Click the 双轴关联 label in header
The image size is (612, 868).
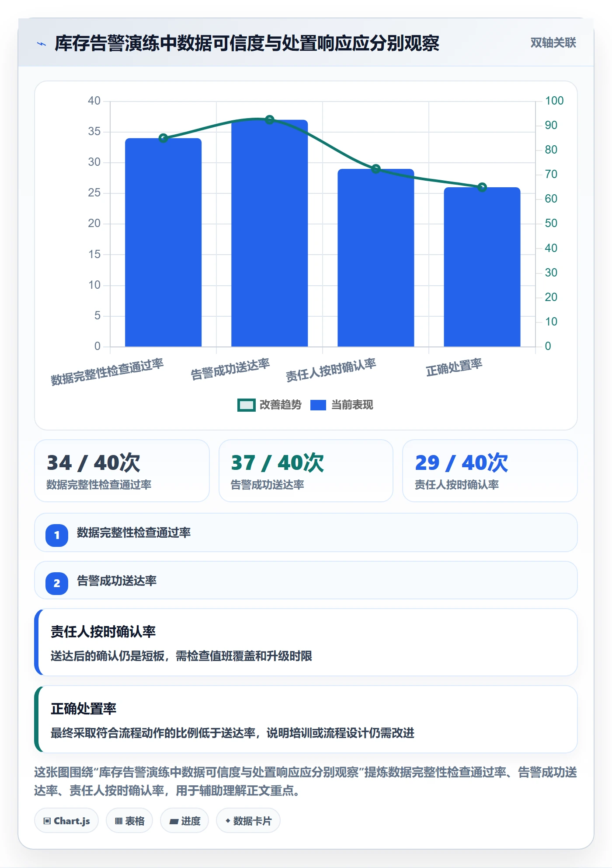tap(553, 43)
